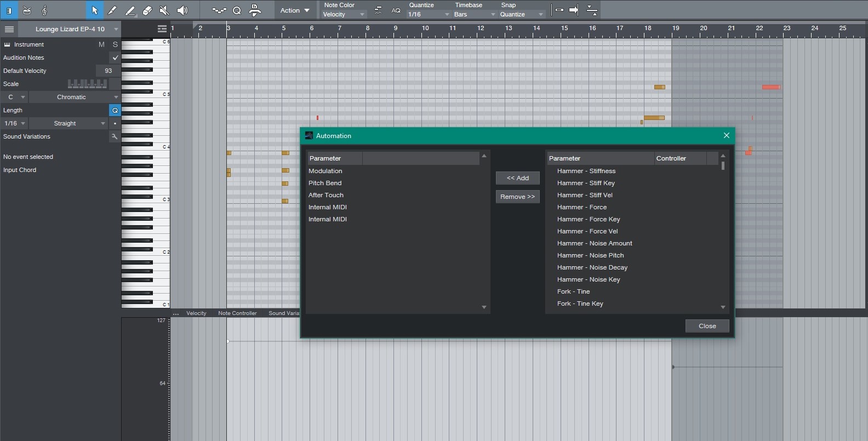Click the << Add button
This screenshot has width=868, height=441.
pos(518,178)
